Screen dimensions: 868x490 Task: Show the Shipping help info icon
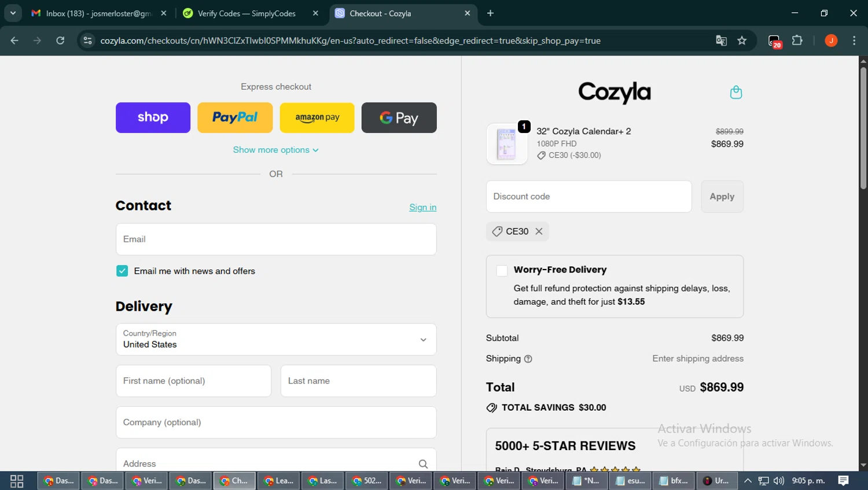point(528,359)
